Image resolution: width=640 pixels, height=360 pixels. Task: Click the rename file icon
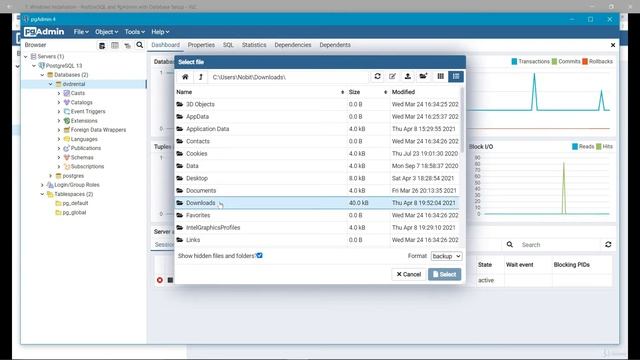(392, 76)
